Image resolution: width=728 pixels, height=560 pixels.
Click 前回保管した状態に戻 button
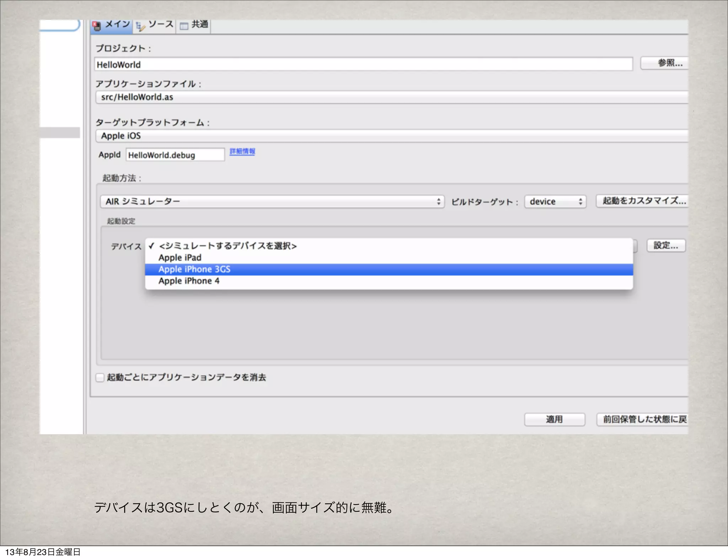(642, 419)
